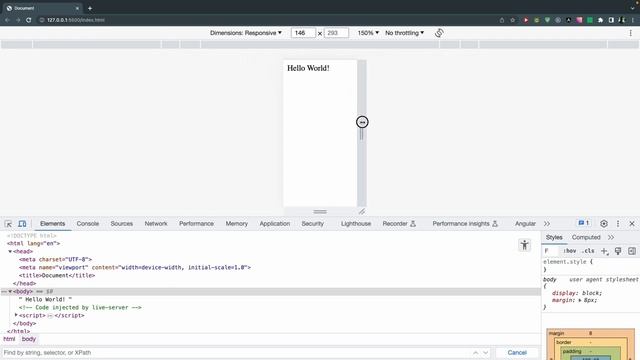
Task: Open the tab search chevron
Action: click(632, 8)
